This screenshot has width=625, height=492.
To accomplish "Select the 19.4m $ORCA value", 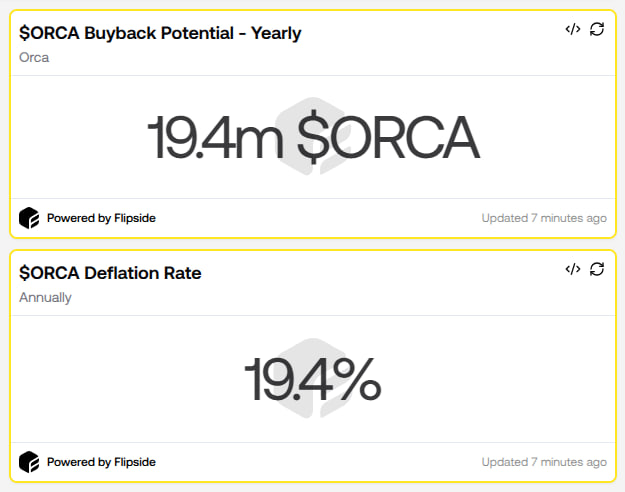I will (313, 138).
